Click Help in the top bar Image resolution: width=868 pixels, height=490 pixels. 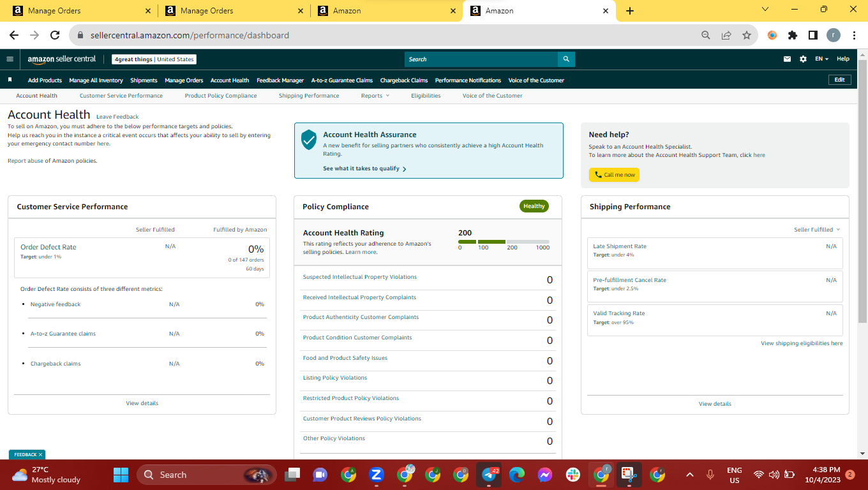(843, 59)
